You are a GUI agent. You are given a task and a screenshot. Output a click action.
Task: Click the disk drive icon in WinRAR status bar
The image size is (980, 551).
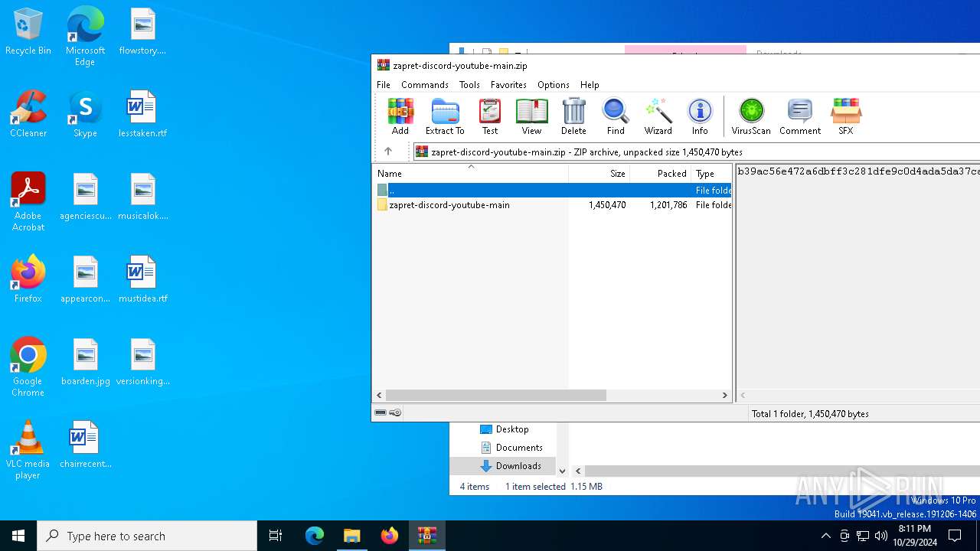(x=381, y=412)
